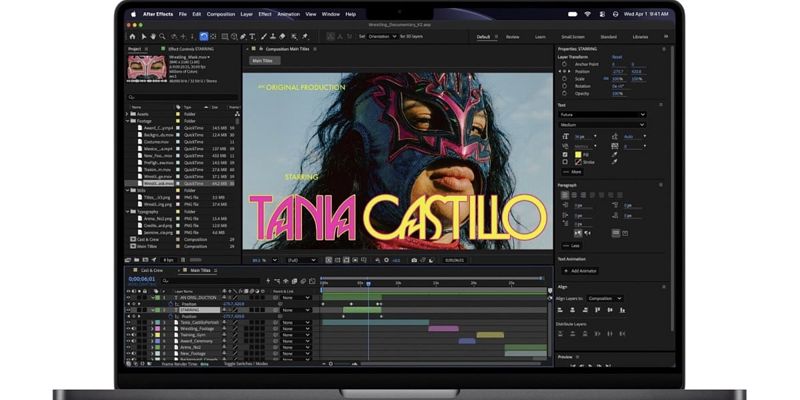
Task: Select the Rectangle shape tool
Action: [x=224, y=36]
